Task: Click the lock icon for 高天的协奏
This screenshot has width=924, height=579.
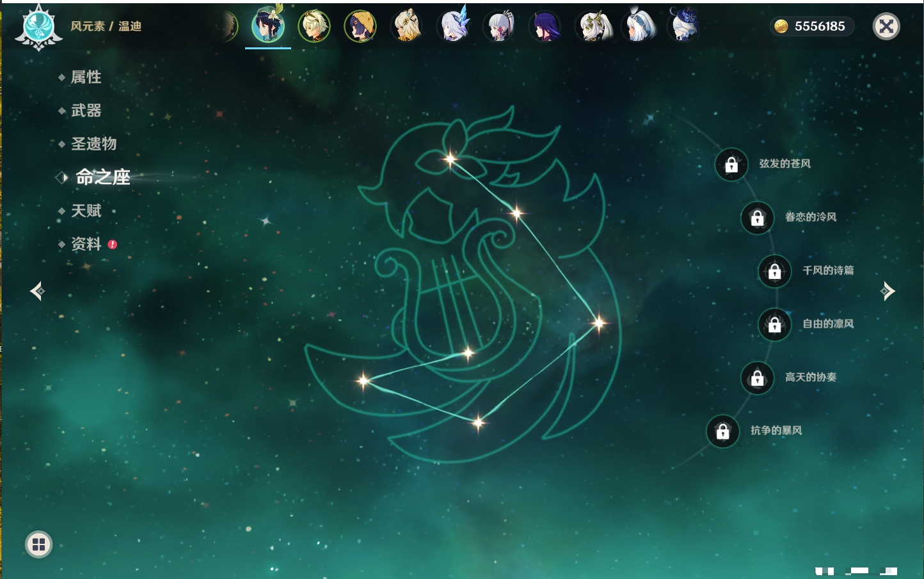Action: click(x=758, y=377)
